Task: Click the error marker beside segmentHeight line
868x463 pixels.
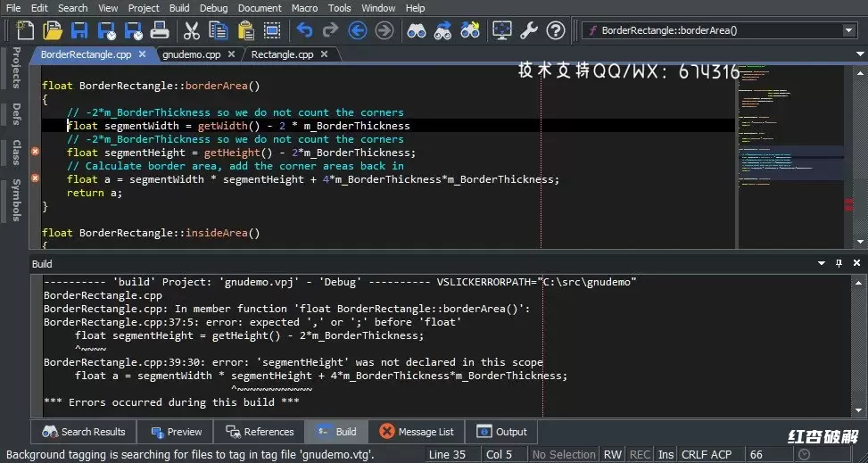Action: [35, 151]
